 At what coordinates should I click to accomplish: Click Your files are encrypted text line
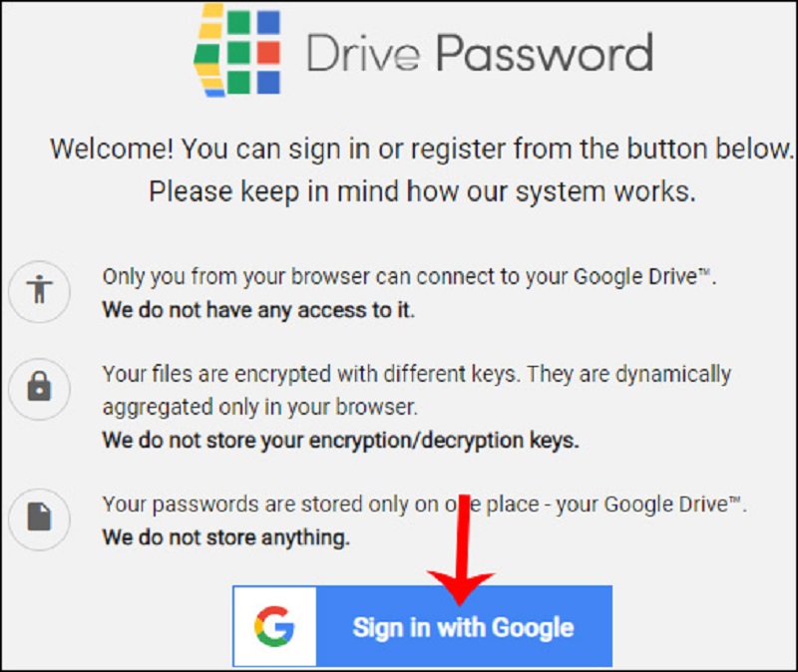[x=417, y=375]
